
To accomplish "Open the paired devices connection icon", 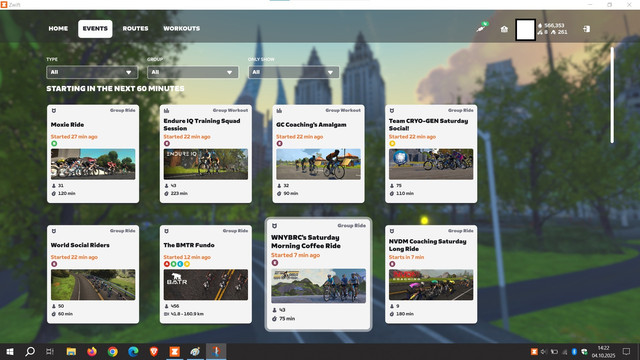I will point(482,28).
